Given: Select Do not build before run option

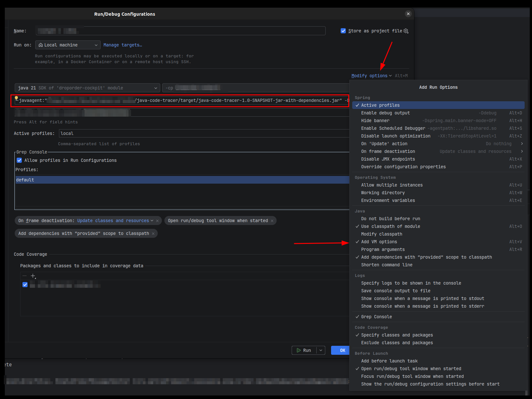Looking at the screenshot, I should (x=438, y=219).
